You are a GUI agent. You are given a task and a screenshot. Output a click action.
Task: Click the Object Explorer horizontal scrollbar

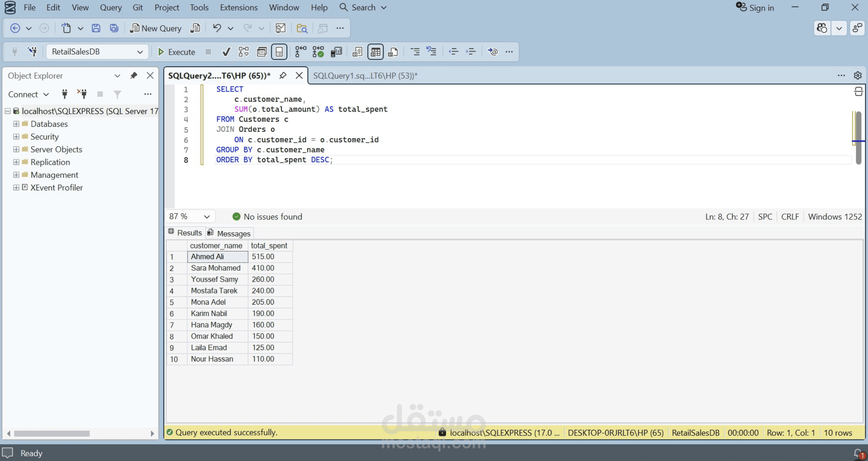tap(51, 433)
